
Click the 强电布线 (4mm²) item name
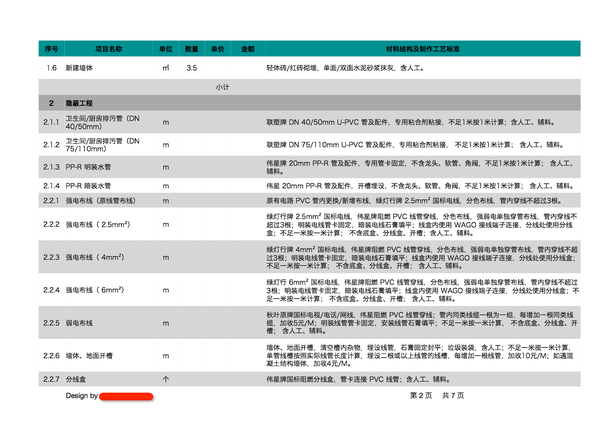click(95, 257)
